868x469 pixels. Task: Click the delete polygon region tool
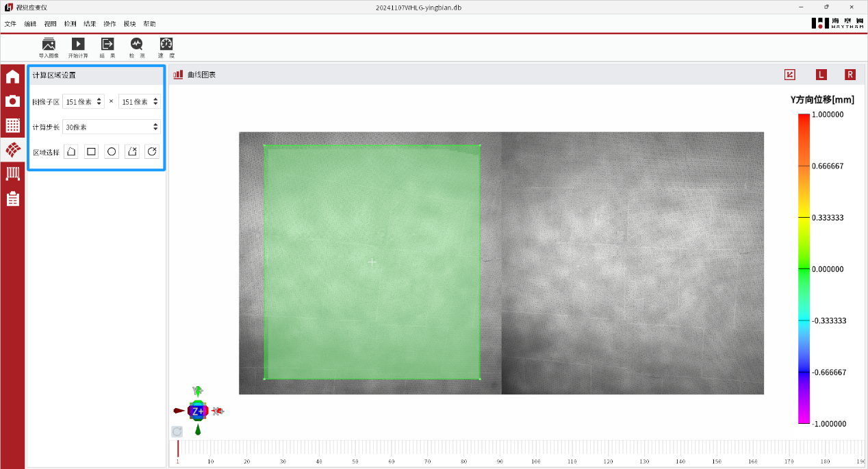point(132,151)
